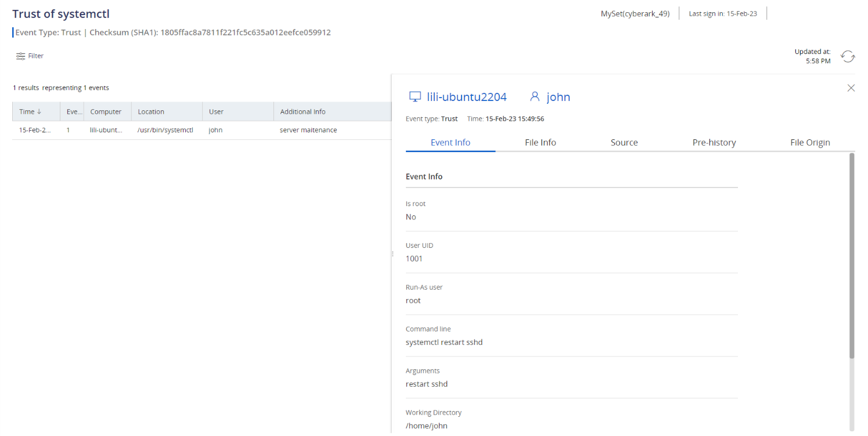Collapse the details panel using the side handle
The image size is (868, 436).
[x=392, y=254]
